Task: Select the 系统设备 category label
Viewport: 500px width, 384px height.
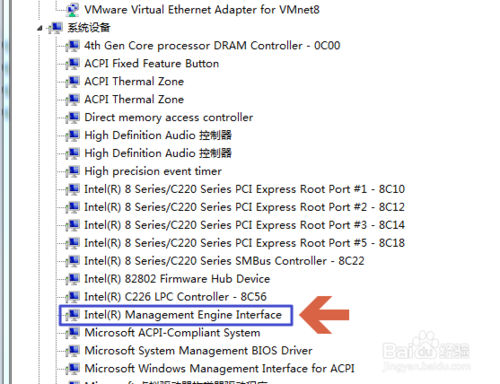Action: coord(89,28)
